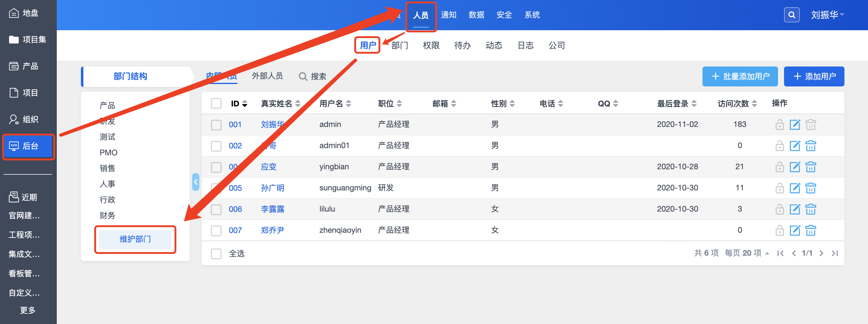Screen dimensions: 868x324
Task: Expand per-page 每页 20 项 selector
Action: pyautogui.click(x=747, y=253)
